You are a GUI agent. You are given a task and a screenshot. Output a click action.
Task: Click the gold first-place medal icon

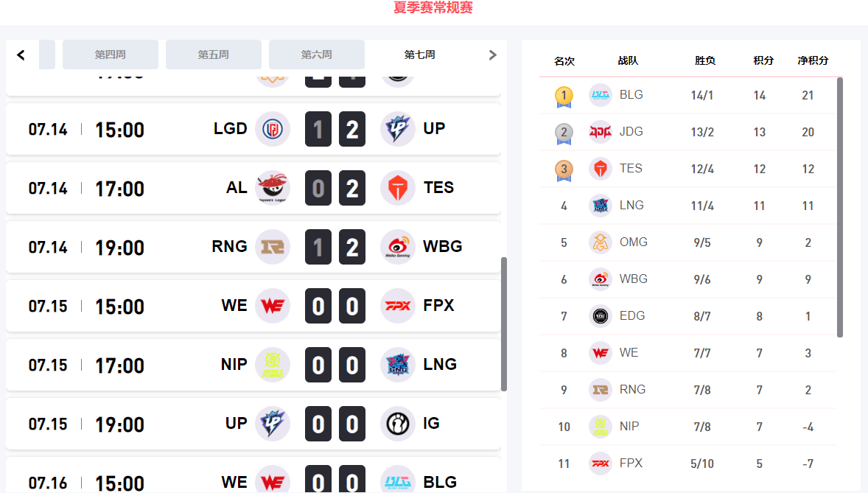click(x=564, y=96)
